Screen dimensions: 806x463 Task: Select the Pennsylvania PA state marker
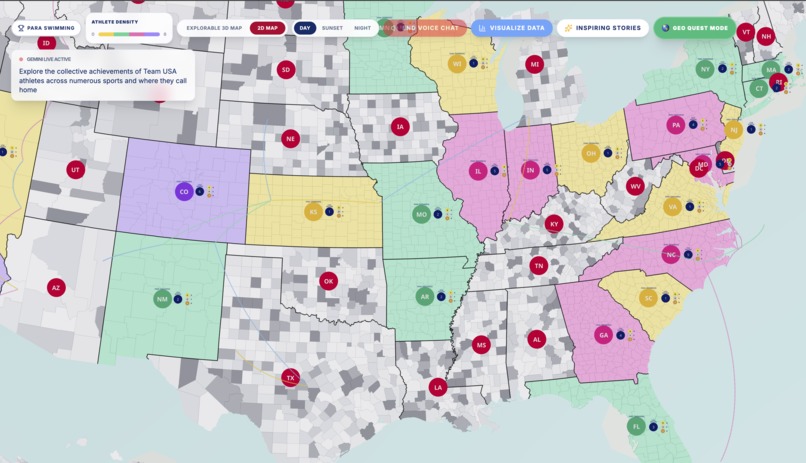[x=676, y=125]
